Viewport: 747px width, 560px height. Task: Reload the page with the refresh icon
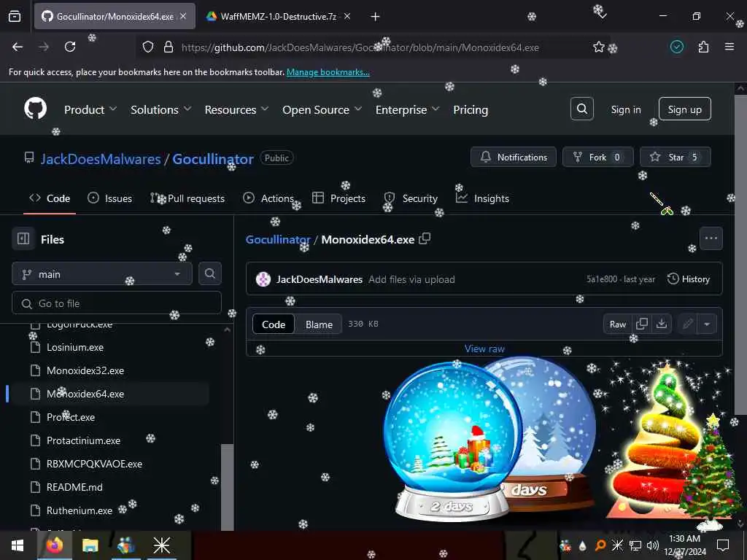click(70, 47)
